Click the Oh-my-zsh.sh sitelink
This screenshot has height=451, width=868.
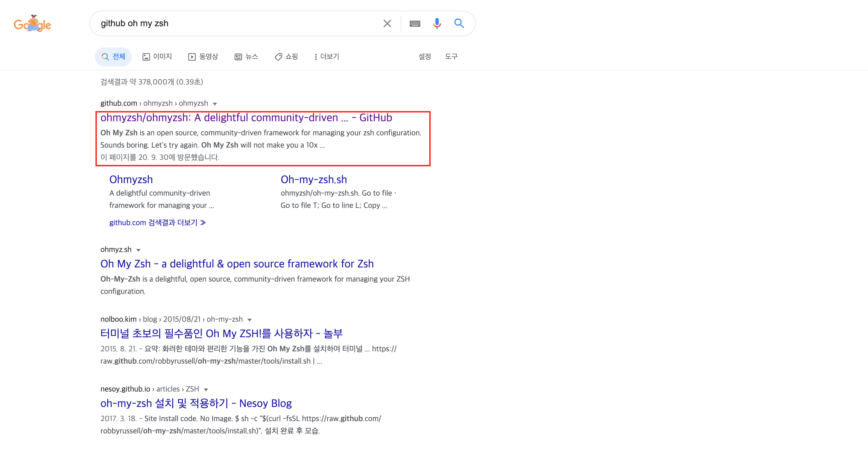tap(314, 179)
